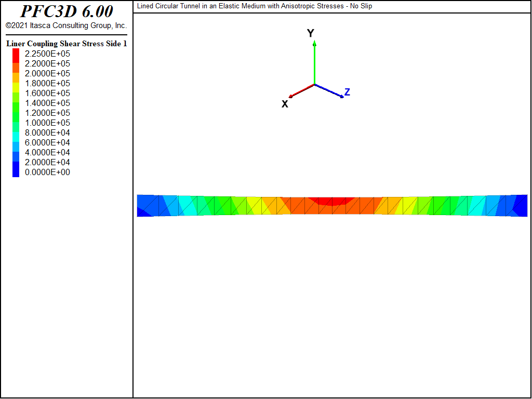Select the yellow legend color band
This screenshot has height=399, width=532.
(x=16, y=87)
